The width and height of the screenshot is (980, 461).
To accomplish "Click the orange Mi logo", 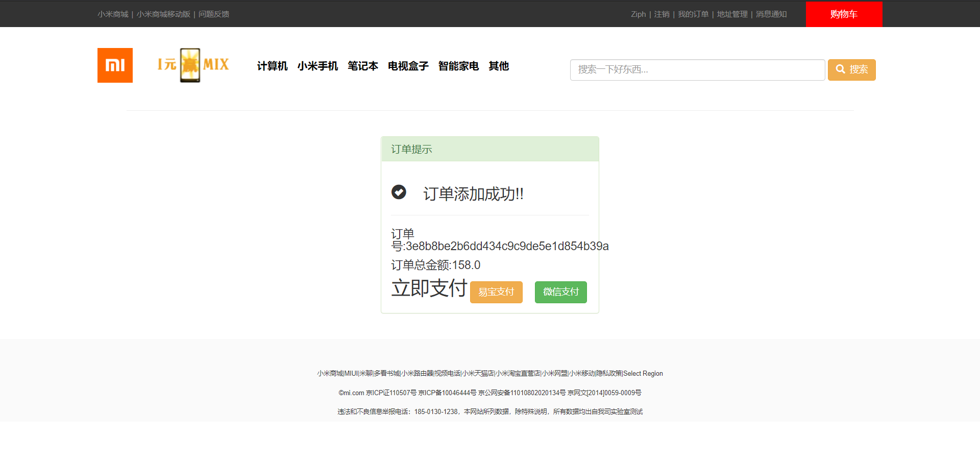I will [x=115, y=65].
